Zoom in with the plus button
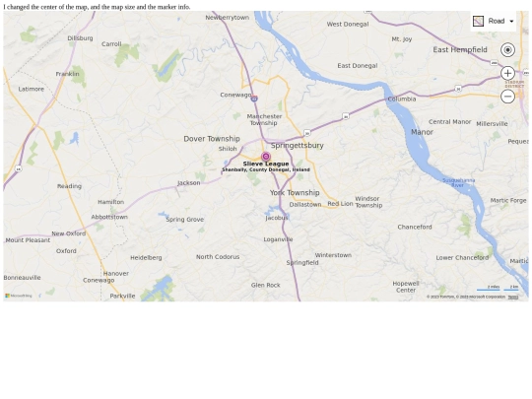Viewport: 532px width, 399px height. [x=507, y=73]
